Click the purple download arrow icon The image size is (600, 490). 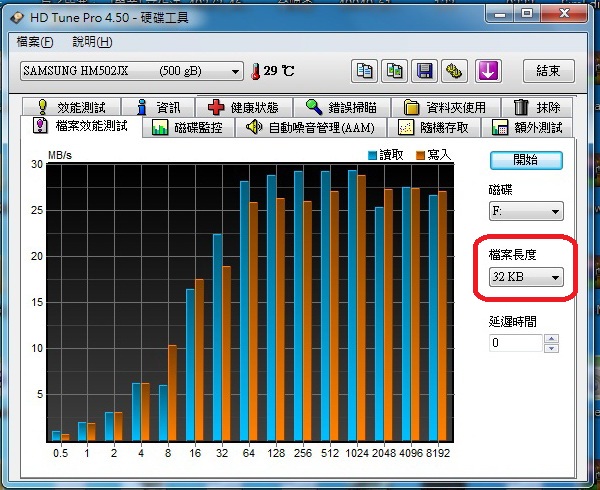pyautogui.click(x=488, y=71)
